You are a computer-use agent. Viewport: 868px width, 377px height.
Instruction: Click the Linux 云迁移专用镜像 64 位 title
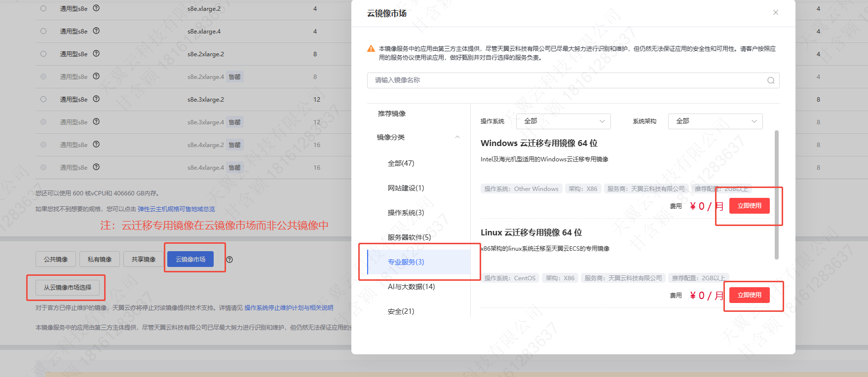pyautogui.click(x=531, y=232)
